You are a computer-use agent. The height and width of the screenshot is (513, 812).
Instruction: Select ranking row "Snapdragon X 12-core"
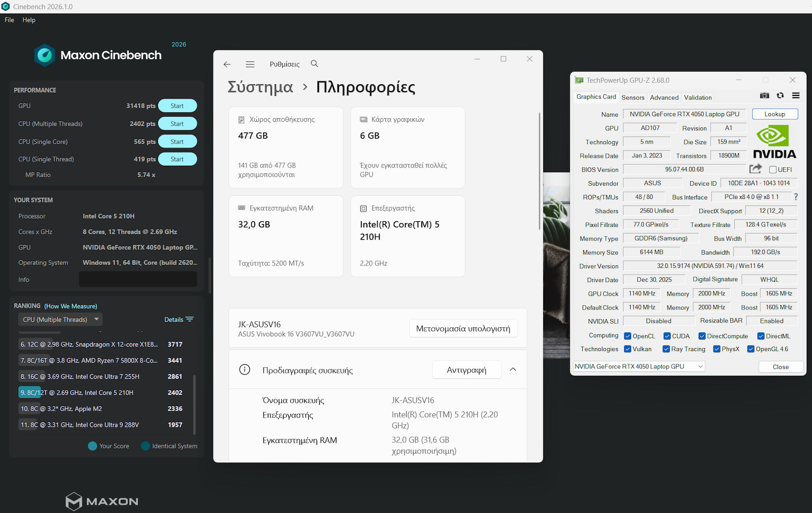click(101, 345)
